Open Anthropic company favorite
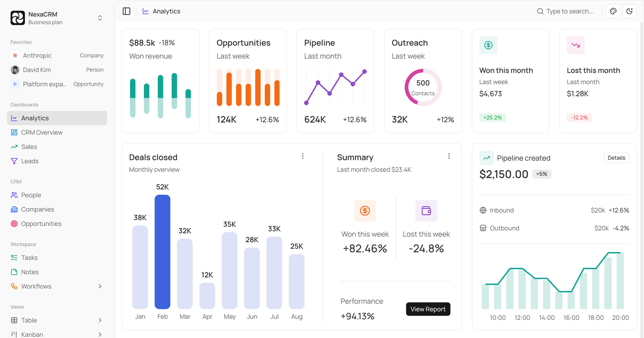This screenshot has width=644, height=338. click(57, 56)
